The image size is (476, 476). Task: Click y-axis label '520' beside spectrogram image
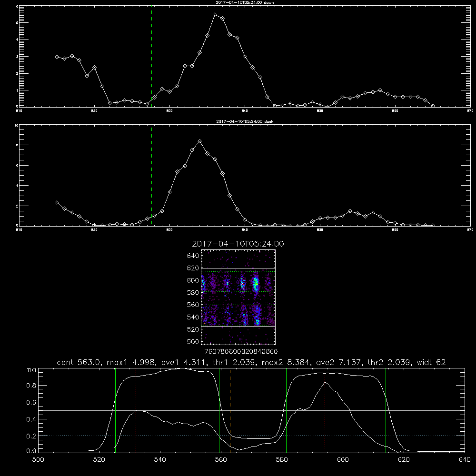[x=193, y=329]
